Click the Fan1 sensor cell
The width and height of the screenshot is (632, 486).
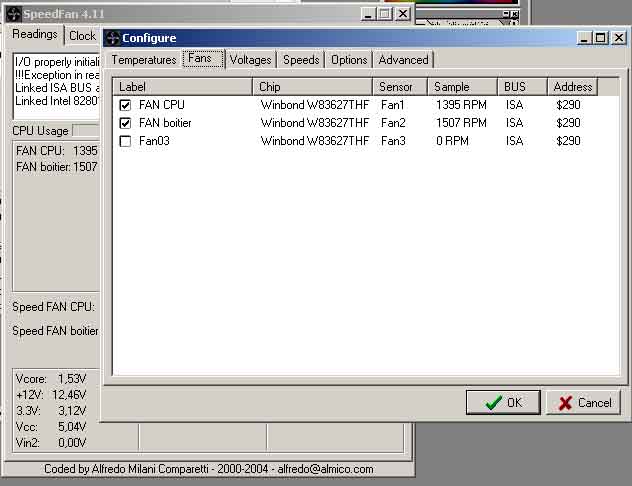tap(393, 105)
